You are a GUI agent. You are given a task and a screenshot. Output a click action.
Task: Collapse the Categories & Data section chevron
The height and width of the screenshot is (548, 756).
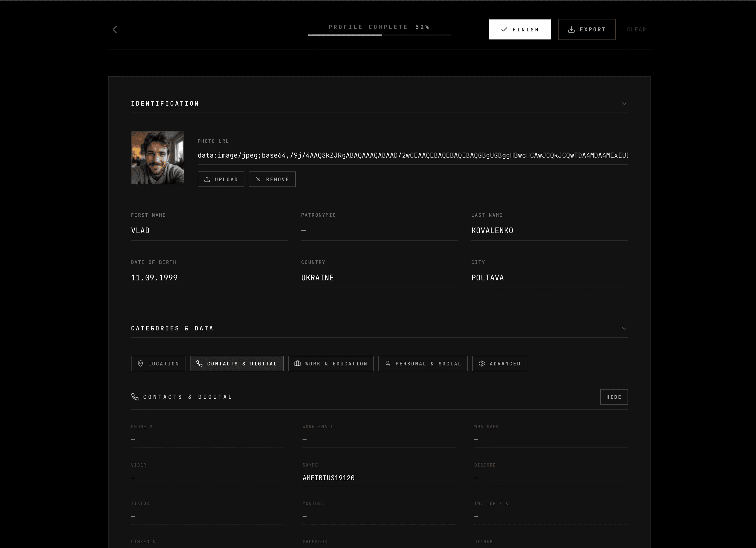(x=624, y=328)
